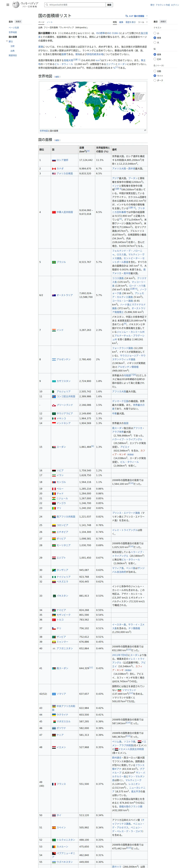Jump to ページ先頭 in the contents sidebar
The width and height of the screenshot is (186, 868).
[14, 28]
